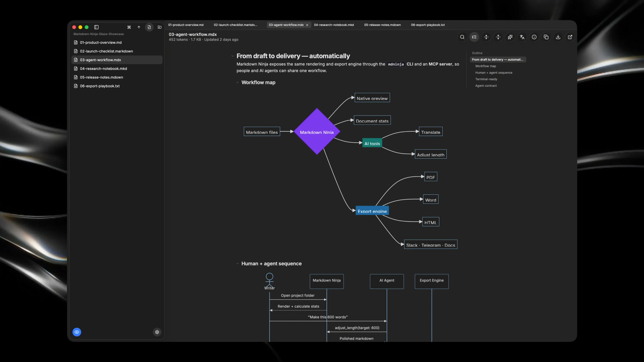Click the Slack · Telegram · Docs node
644x362 pixels.
tap(430, 244)
